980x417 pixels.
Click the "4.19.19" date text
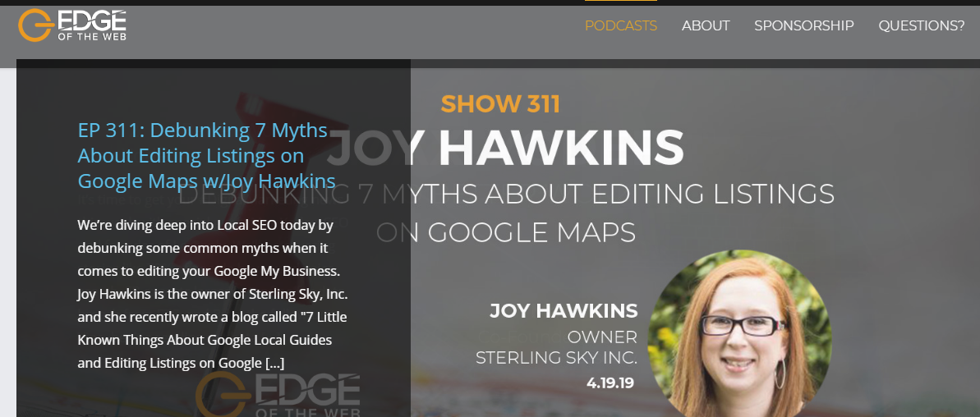(610, 383)
